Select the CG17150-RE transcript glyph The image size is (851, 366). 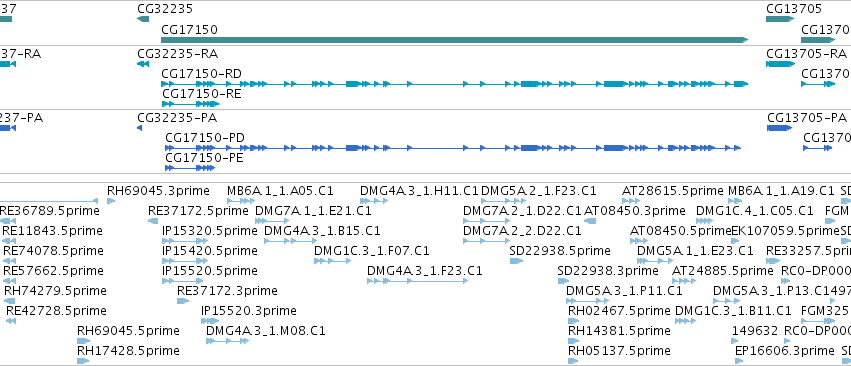click(190, 104)
